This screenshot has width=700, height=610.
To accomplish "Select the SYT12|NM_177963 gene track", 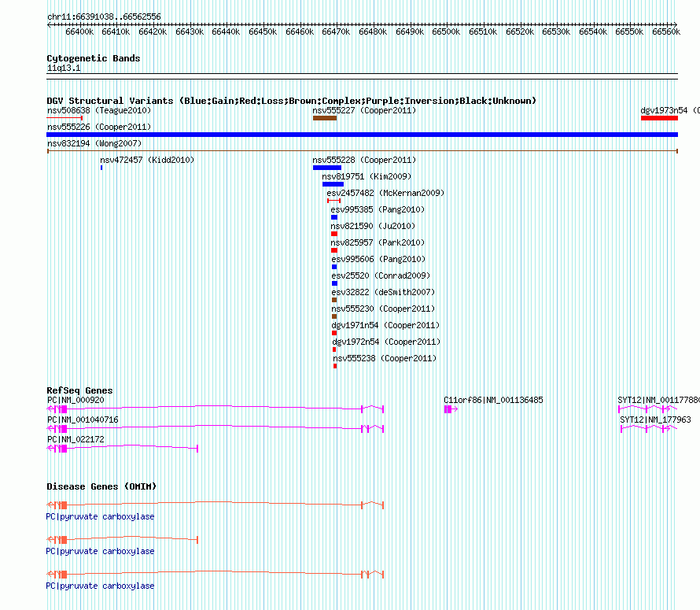I will coord(649,429).
